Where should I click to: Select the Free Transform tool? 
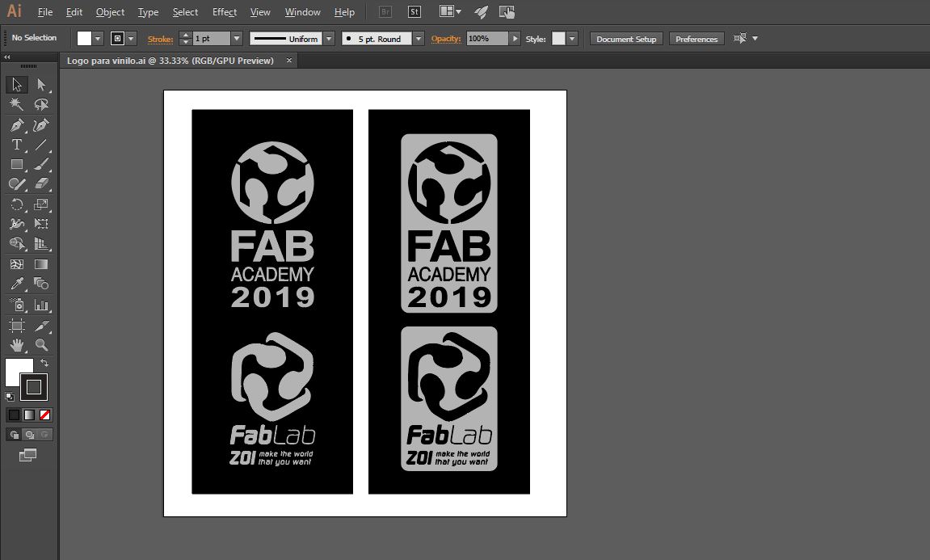click(41, 224)
